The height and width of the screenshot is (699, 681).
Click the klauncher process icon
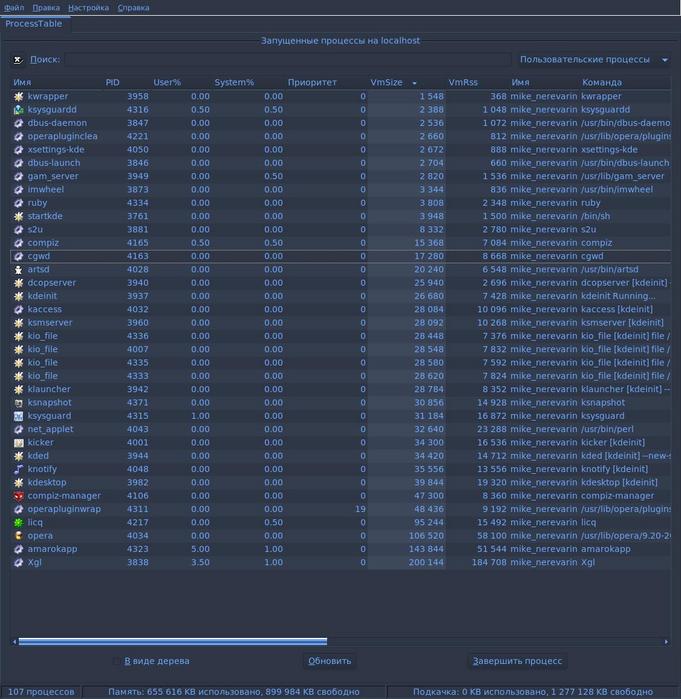tap(18, 390)
